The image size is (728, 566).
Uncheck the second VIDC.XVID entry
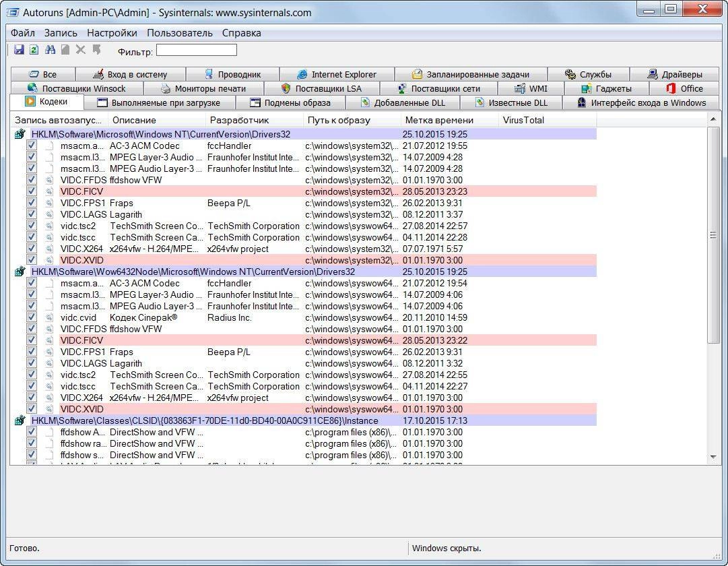pos(32,409)
